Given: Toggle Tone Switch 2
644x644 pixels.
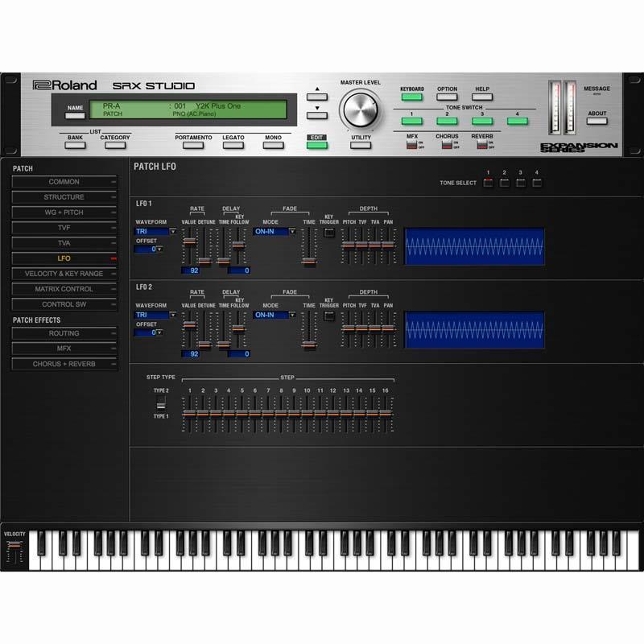Looking at the screenshot, I should pyautogui.click(x=447, y=122).
